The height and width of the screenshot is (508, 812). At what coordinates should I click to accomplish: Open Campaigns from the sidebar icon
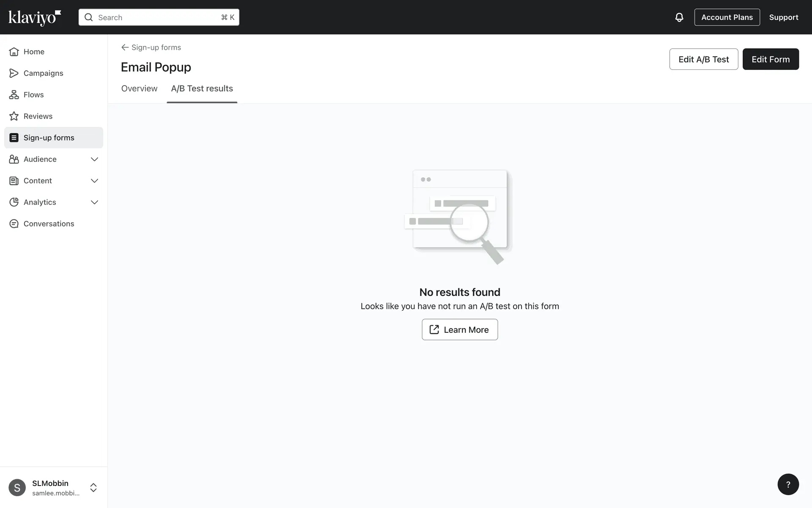14,73
